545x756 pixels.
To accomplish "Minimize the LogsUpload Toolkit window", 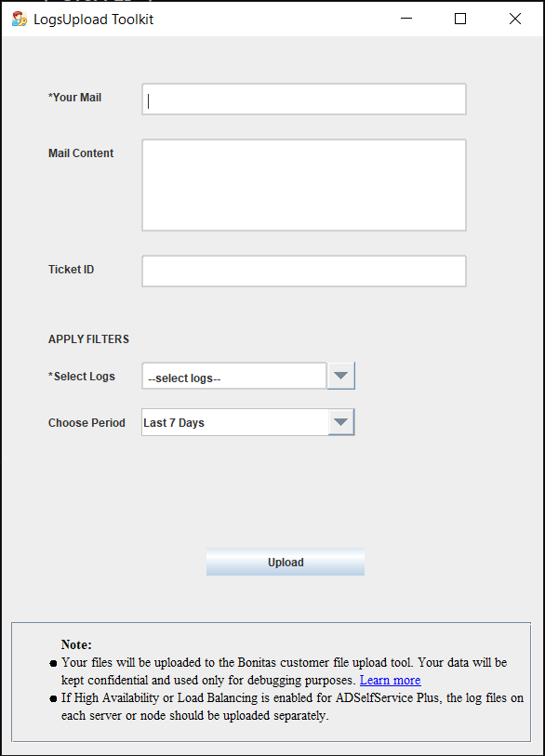I will tap(405, 18).
